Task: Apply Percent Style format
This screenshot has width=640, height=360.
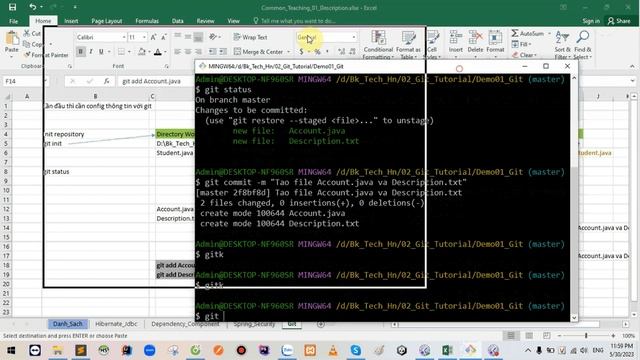Action: [317, 52]
